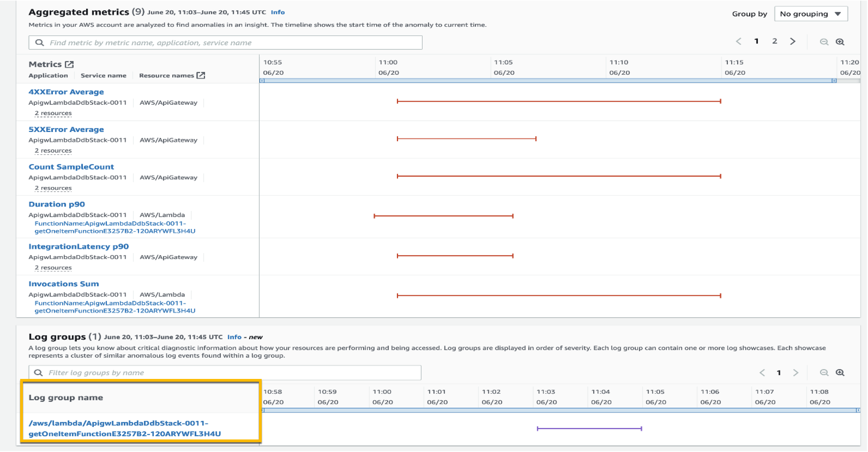Screen dimensions: 868x452
Task: Open the 5XXError Average metric link
Action: [66, 129]
